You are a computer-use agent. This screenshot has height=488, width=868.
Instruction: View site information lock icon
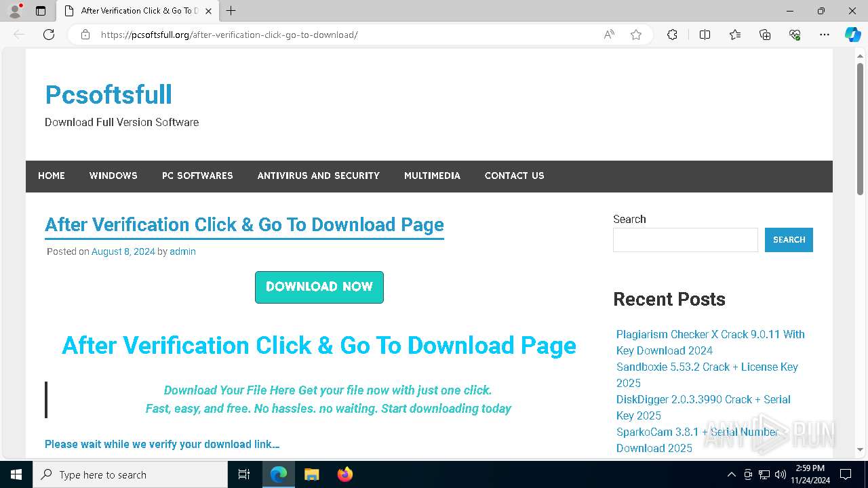tap(85, 35)
